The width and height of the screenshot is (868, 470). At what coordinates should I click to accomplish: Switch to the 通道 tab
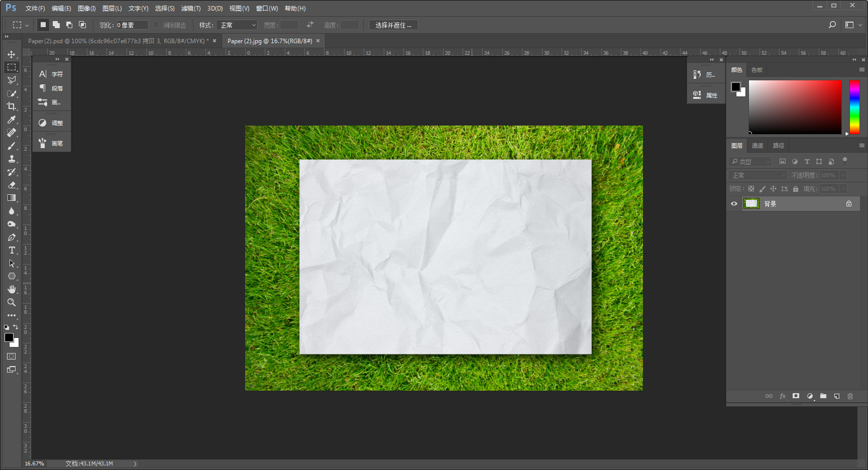(x=757, y=146)
